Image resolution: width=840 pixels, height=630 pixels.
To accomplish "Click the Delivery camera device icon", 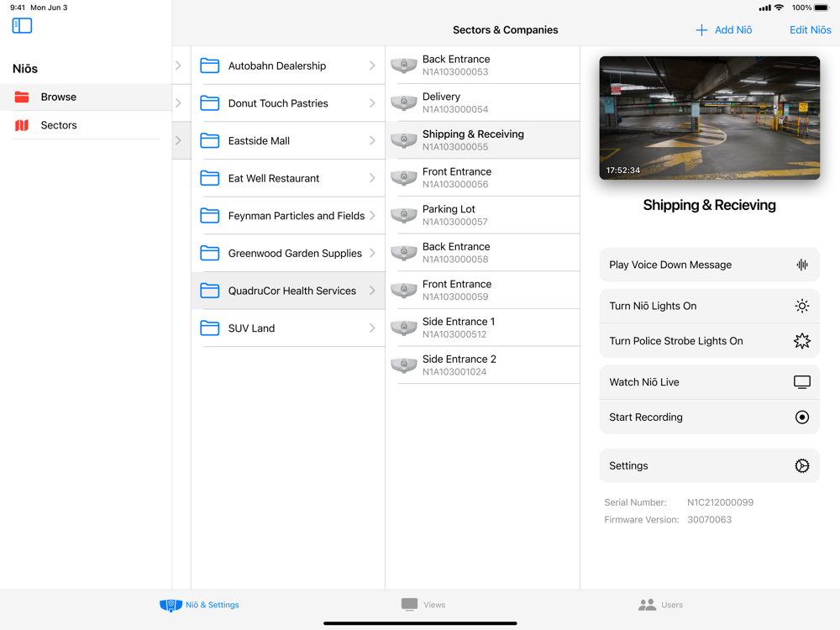I will pyautogui.click(x=404, y=102).
